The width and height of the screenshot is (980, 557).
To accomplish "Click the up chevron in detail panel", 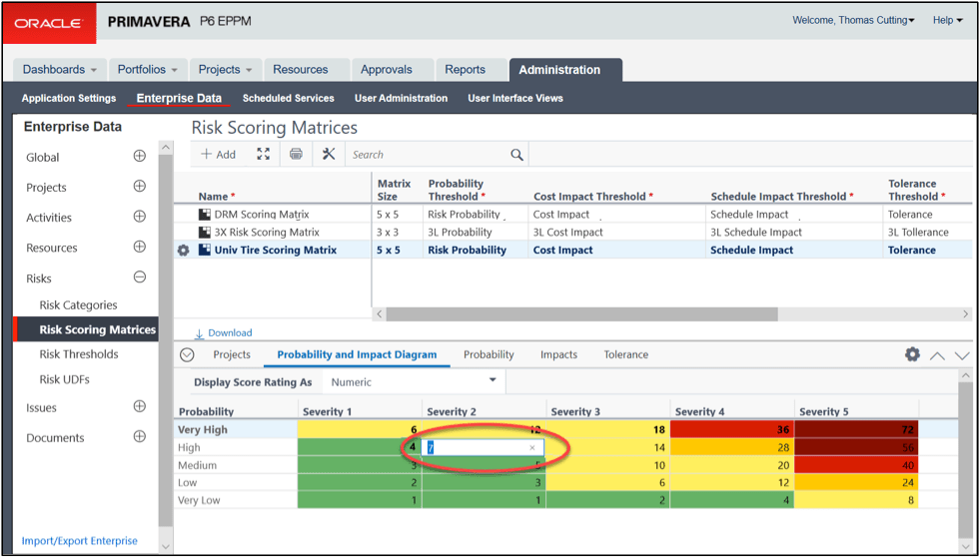I will click(937, 355).
